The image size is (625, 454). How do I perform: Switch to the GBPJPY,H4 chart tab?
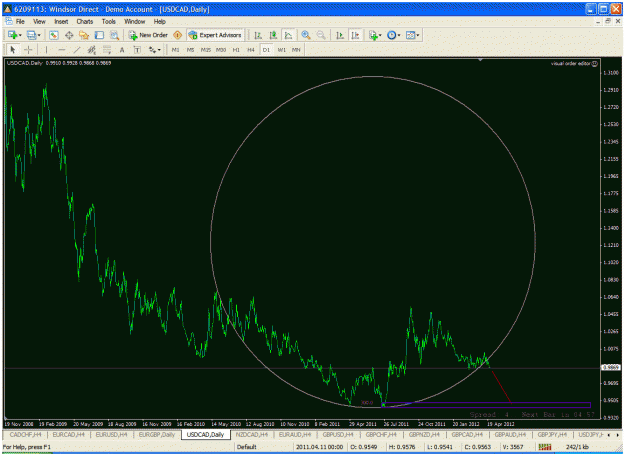(552, 434)
